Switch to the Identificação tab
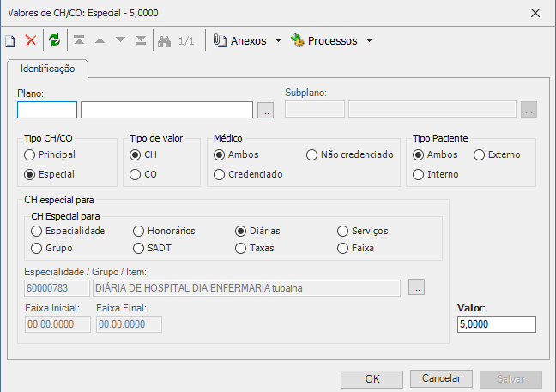Image resolution: width=556 pixels, height=392 pixels. 48,68
